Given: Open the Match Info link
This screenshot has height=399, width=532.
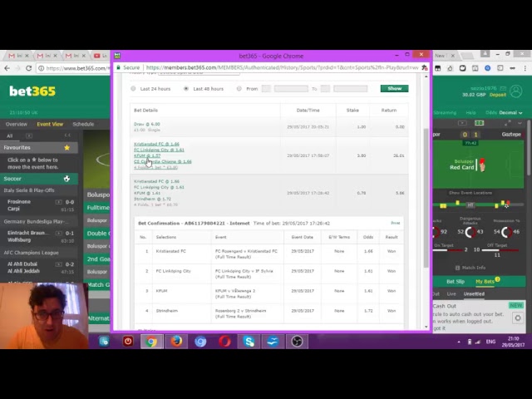Looking at the screenshot, I should [x=470, y=268].
